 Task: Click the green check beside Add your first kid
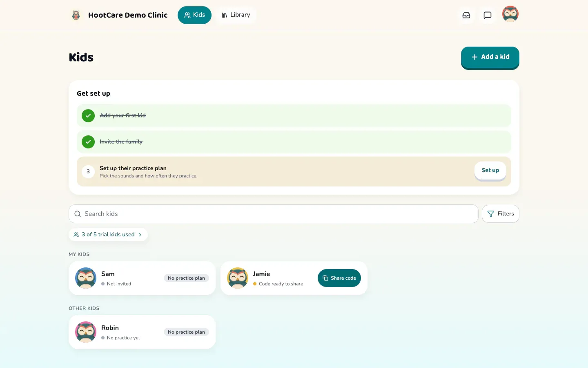pos(88,116)
